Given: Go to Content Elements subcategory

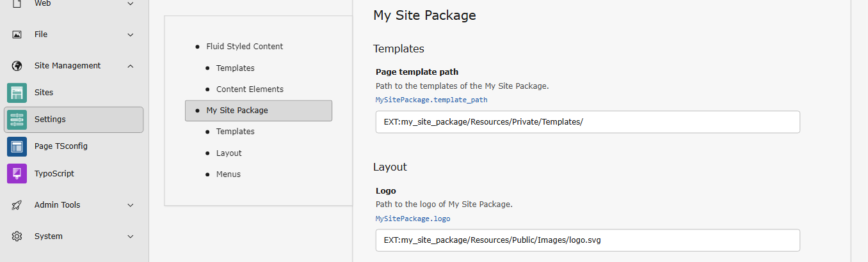Looking at the screenshot, I should 250,89.
